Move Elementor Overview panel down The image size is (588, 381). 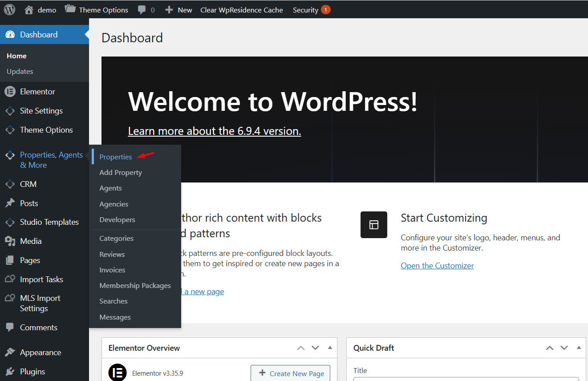point(316,348)
